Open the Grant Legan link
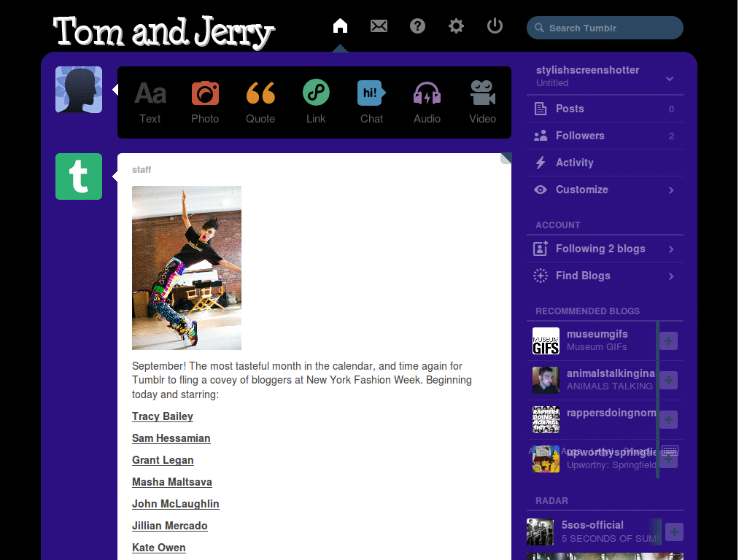The width and height of the screenshot is (747, 560). point(163,460)
